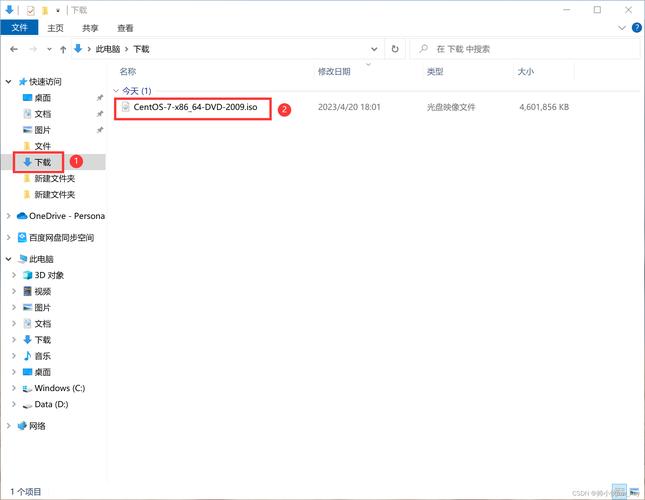Open the title bar quick access dropdown
Screen dimensions: 645x500
(x=58, y=10)
